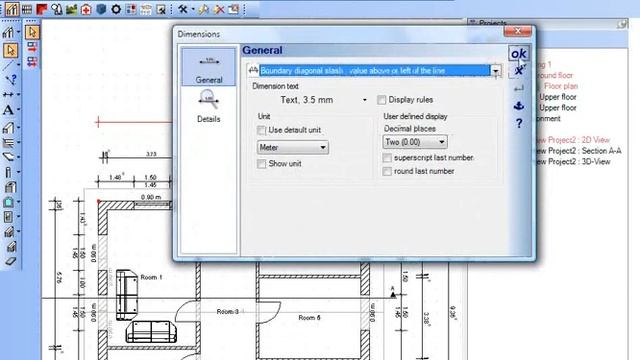Select the red L-shaped icon in top toolbar
Screen dimensions: 640x360
click(42, 9)
